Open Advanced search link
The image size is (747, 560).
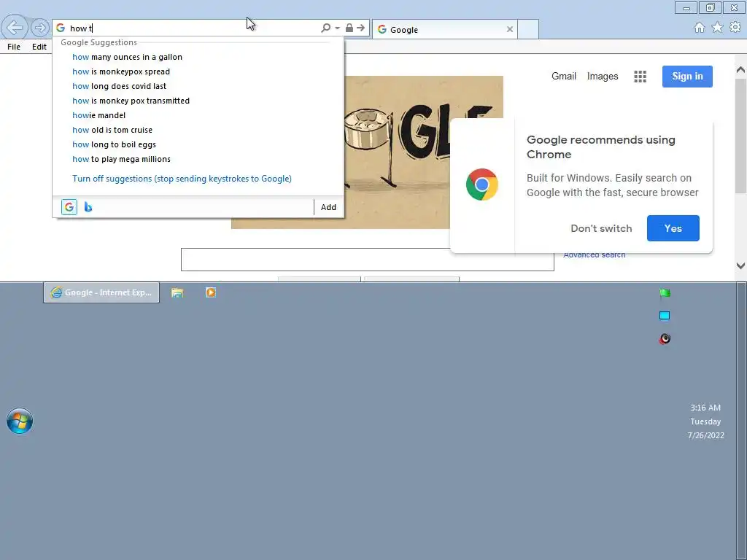pos(594,254)
